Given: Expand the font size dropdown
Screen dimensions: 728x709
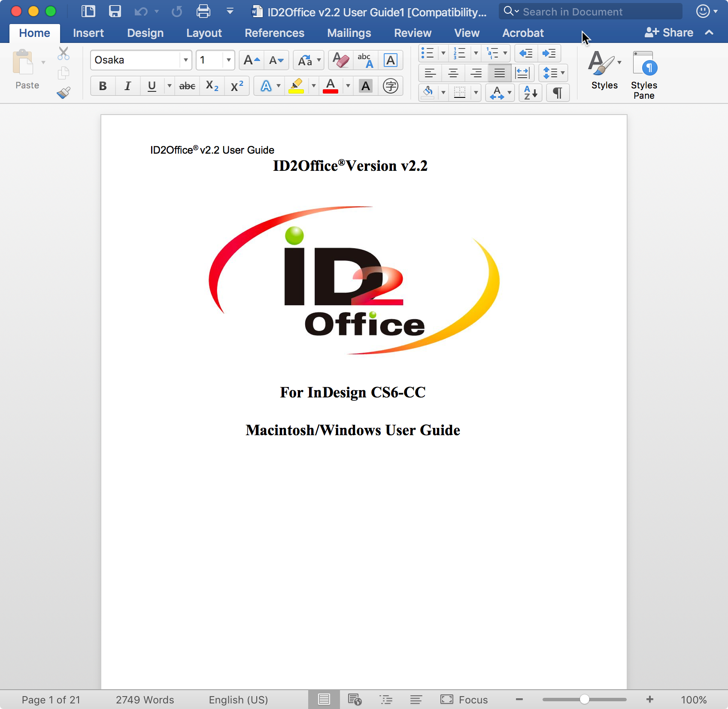Looking at the screenshot, I should click(x=229, y=60).
